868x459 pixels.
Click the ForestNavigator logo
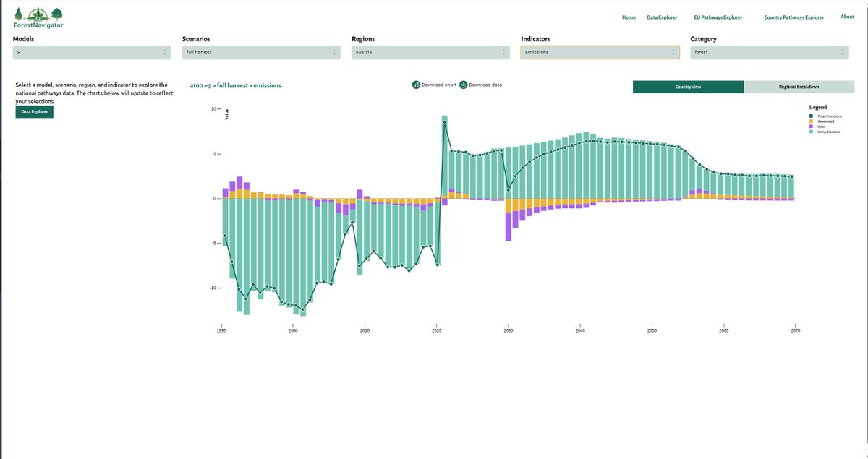click(x=38, y=17)
